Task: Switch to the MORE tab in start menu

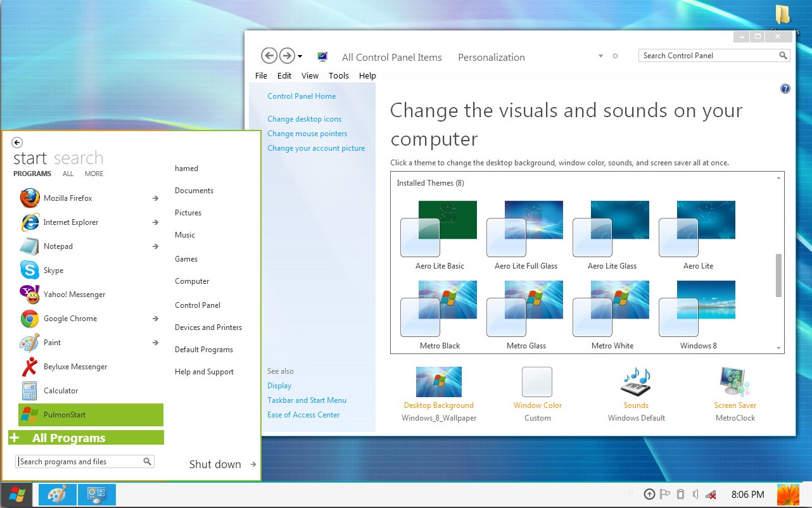Action: (x=94, y=174)
